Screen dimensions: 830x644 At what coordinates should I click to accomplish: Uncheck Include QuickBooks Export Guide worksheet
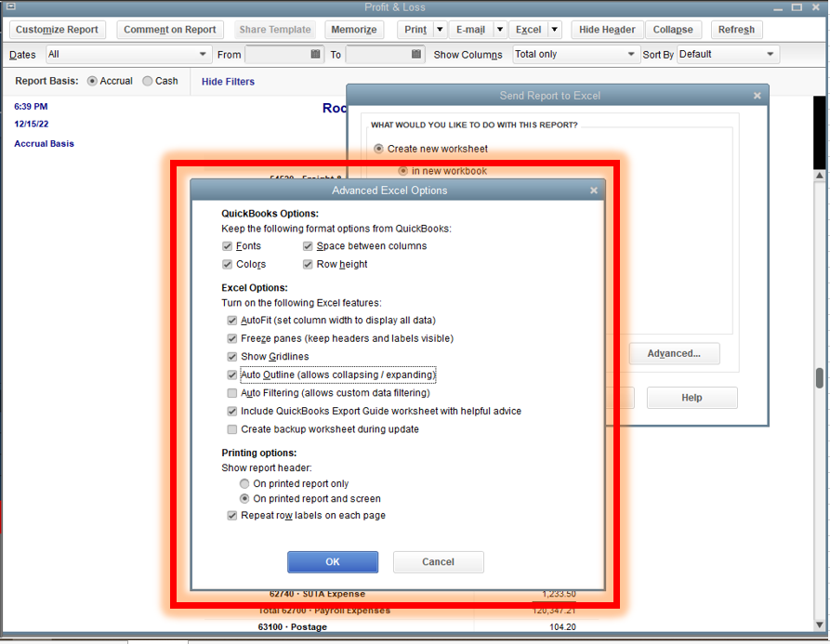point(231,411)
